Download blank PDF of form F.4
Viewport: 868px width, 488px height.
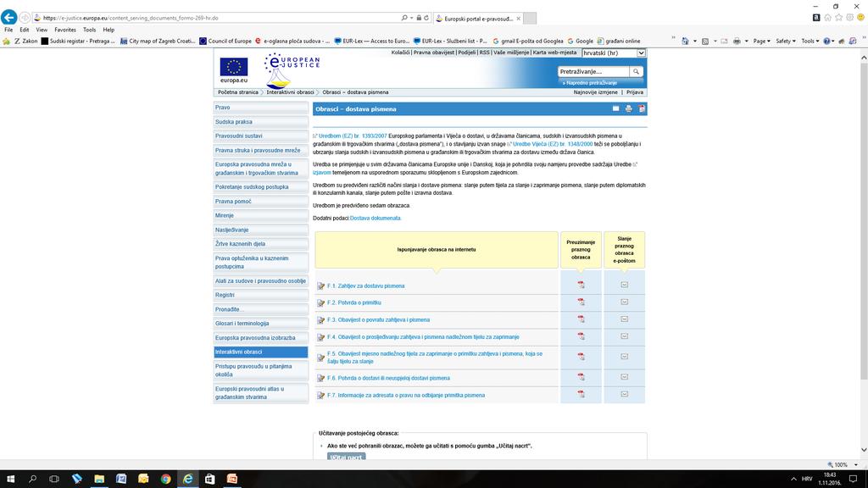tap(581, 336)
